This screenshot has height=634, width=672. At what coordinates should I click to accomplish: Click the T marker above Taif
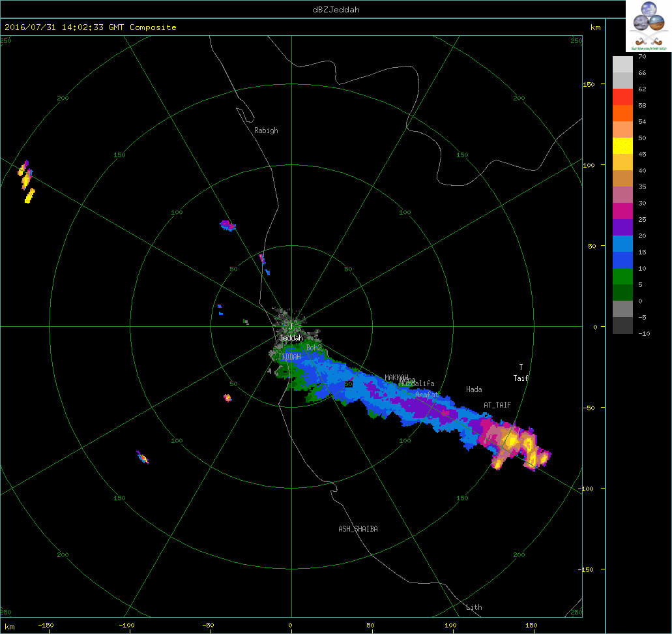521,367
